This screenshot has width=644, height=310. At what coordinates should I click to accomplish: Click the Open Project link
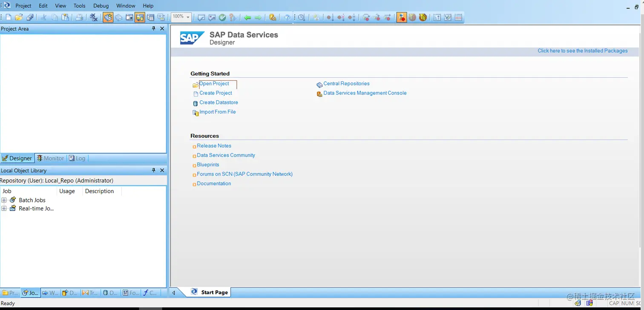(214, 84)
